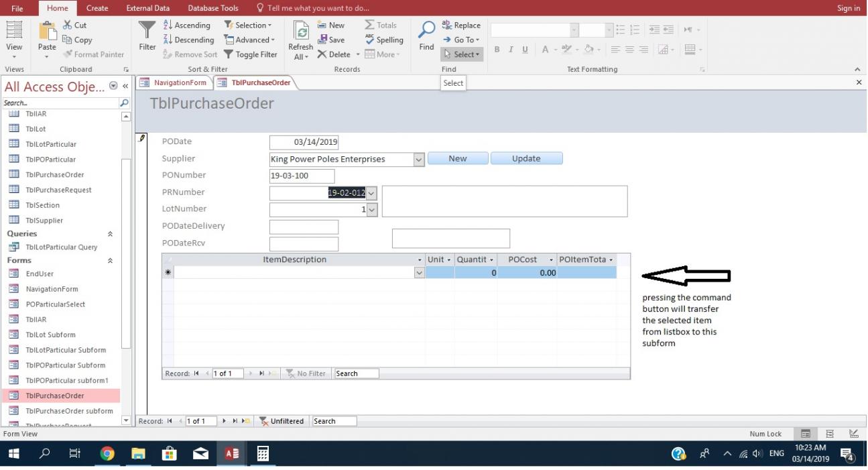Cut the selection with the Cut tool
Viewport: 868px width, 470px height.
point(75,25)
